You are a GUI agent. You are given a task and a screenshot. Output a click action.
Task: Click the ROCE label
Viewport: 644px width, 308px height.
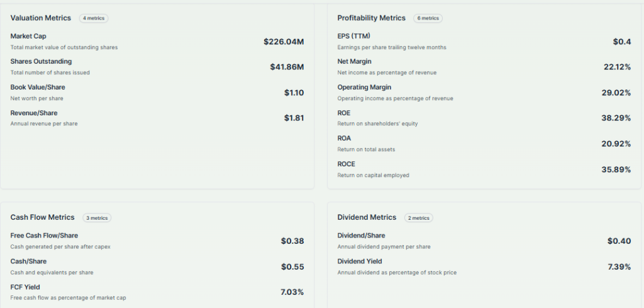click(346, 164)
